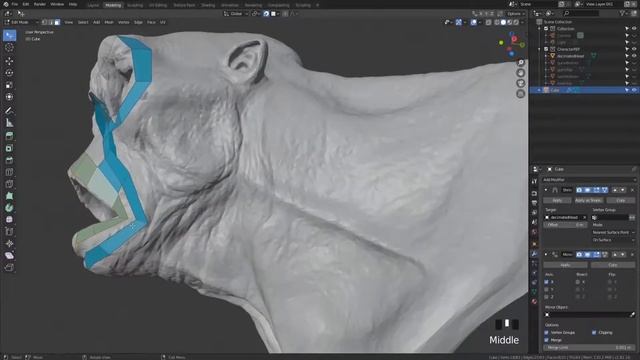
Task: Select the Transform tool
Action: pyautogui.click(x=9, y=97)
